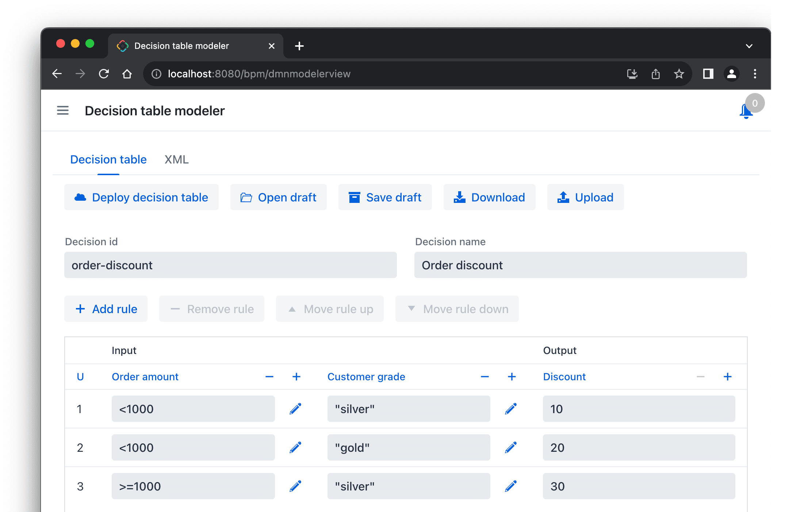This screenshot has height=512, width=812.
Task: Click the Save draft button
Action: point(385,197)
